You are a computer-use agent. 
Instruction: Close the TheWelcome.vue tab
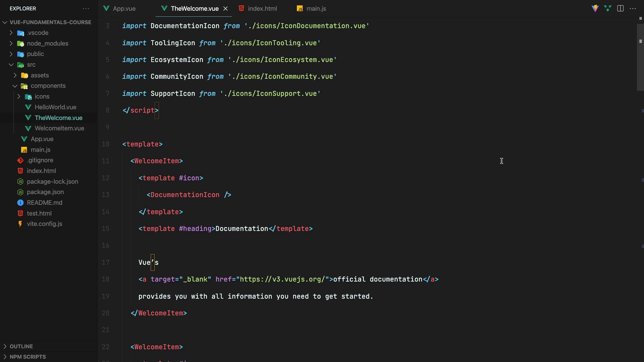tap(226, 8)
